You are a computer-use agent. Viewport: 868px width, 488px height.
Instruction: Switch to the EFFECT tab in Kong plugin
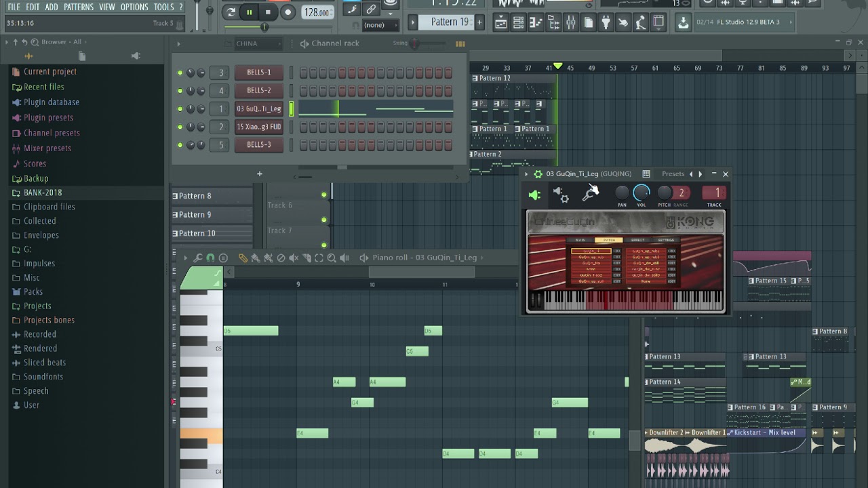[x=637, y=240]
